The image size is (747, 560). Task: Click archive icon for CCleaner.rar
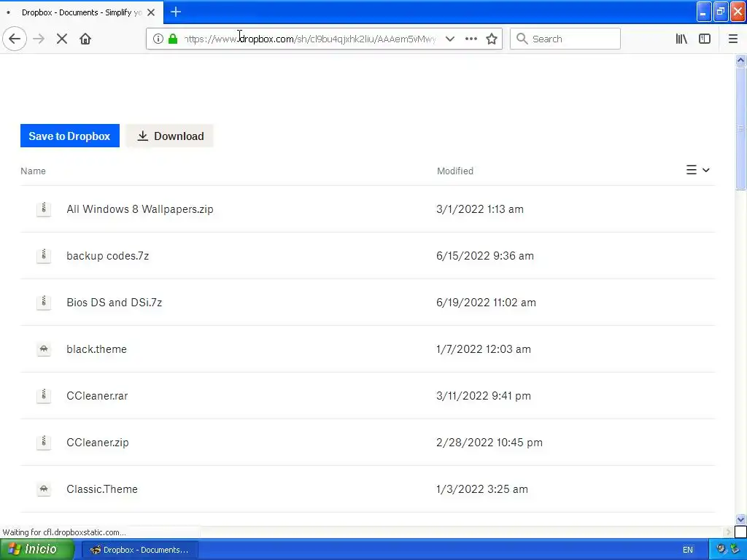click(44, 396)
